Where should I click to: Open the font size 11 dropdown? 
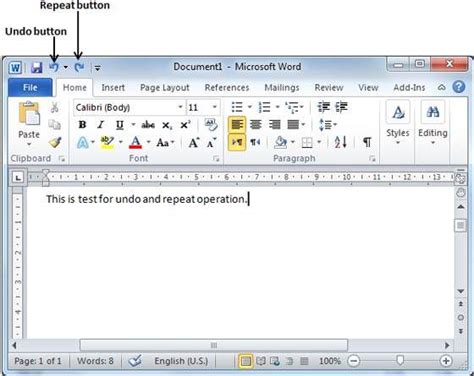215,107
